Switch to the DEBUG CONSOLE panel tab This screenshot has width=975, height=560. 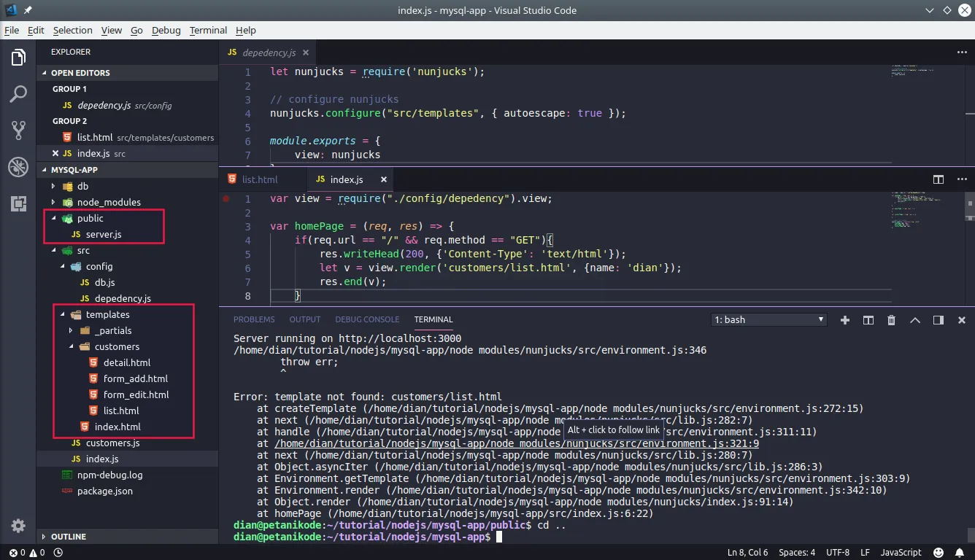[367, 319]
